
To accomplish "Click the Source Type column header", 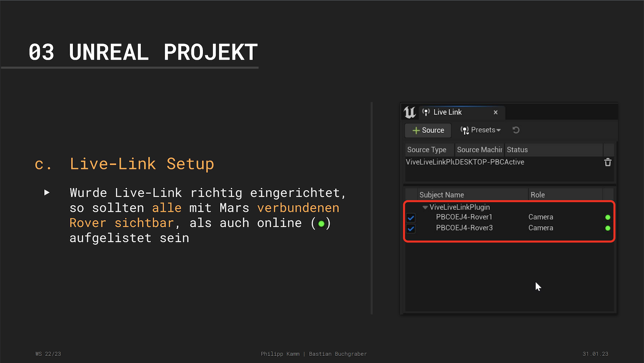I will [x=426, y=150].
